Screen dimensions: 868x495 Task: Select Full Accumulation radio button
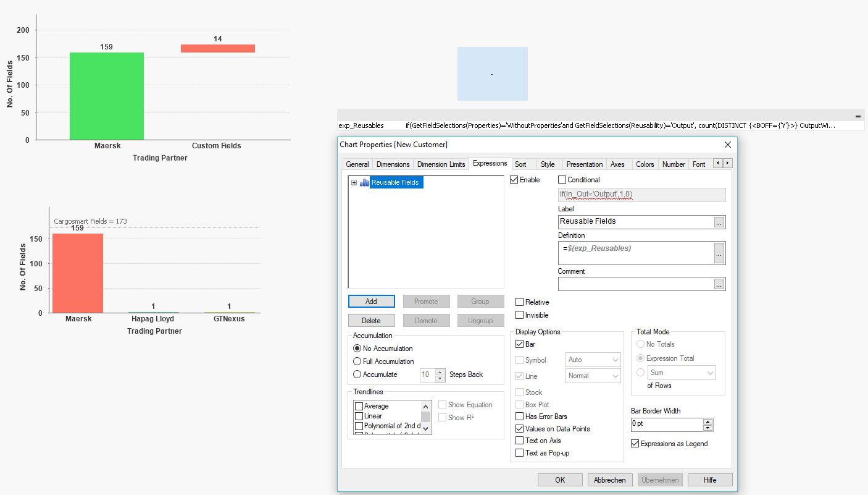[357, 362]
